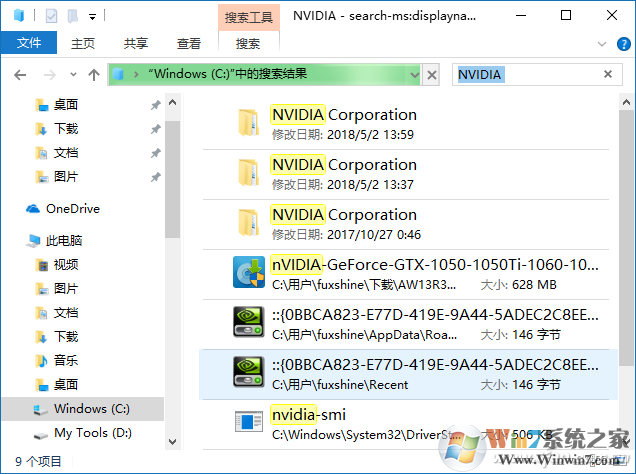The height and width of the screenshot is (474, 636).
Task: Click the pin icon next to 文档
Action: point(155,153)
